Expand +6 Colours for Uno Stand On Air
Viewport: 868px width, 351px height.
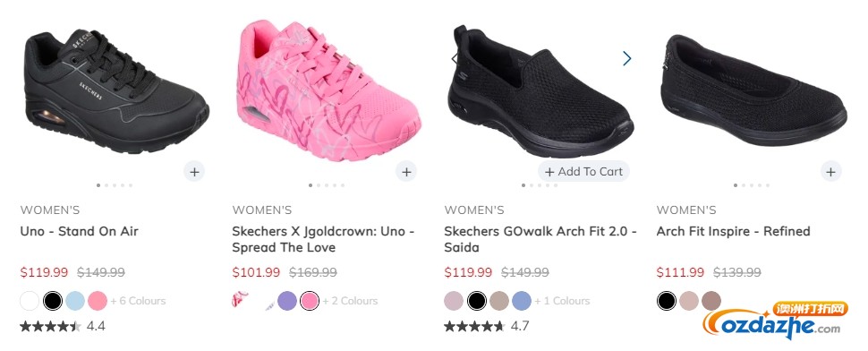pos(138,301)
